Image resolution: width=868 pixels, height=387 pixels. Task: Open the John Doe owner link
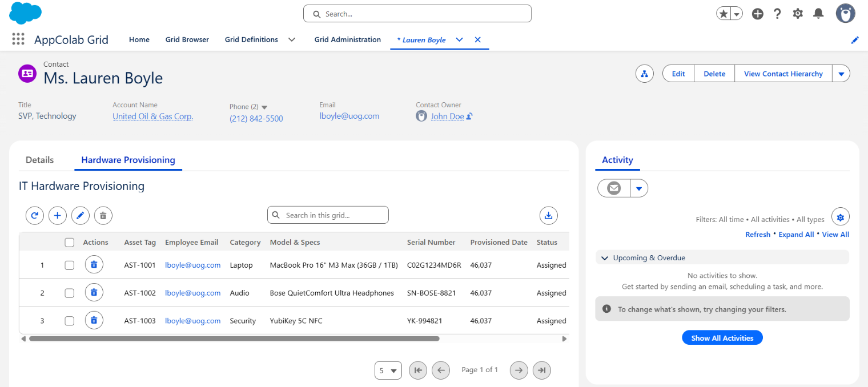[x=447, y=116]
